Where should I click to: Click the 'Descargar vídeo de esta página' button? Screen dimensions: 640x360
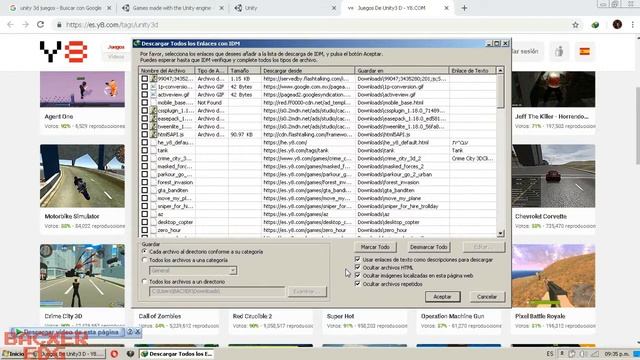tap(67, 332)
